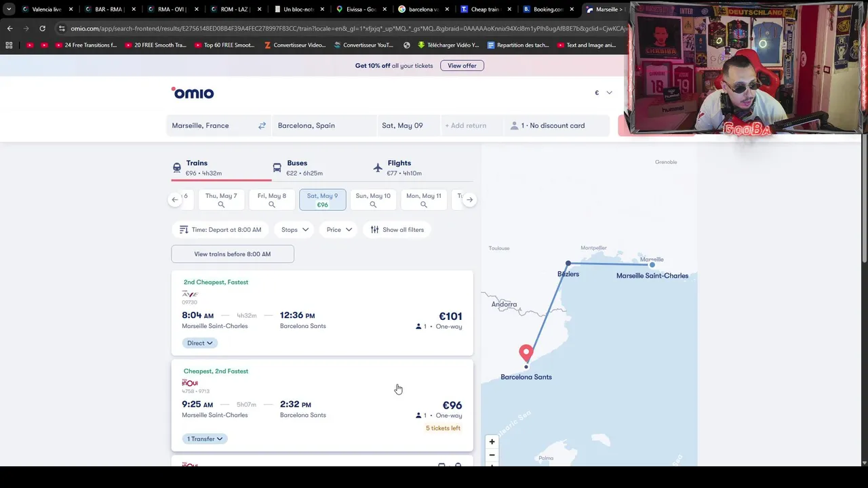Close the Booking.com browser tab

572,9
